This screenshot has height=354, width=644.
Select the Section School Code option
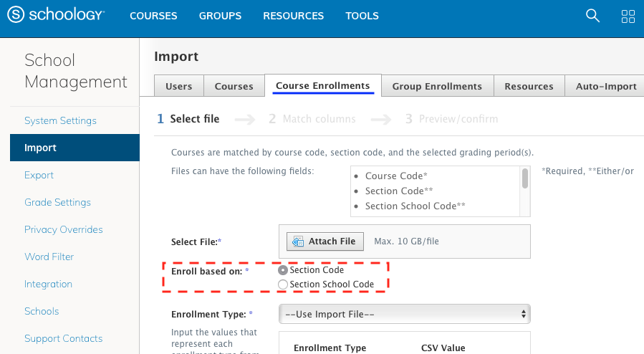(283, 284)
